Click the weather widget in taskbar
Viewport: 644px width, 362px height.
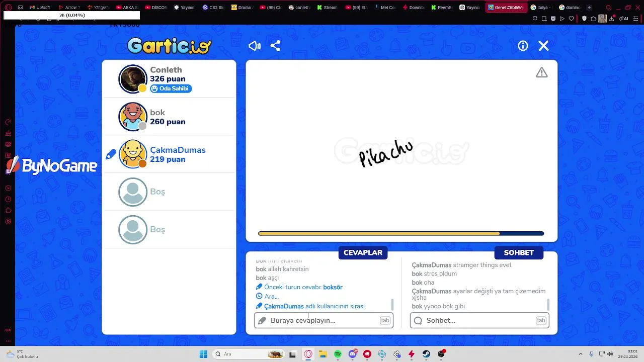23,354
